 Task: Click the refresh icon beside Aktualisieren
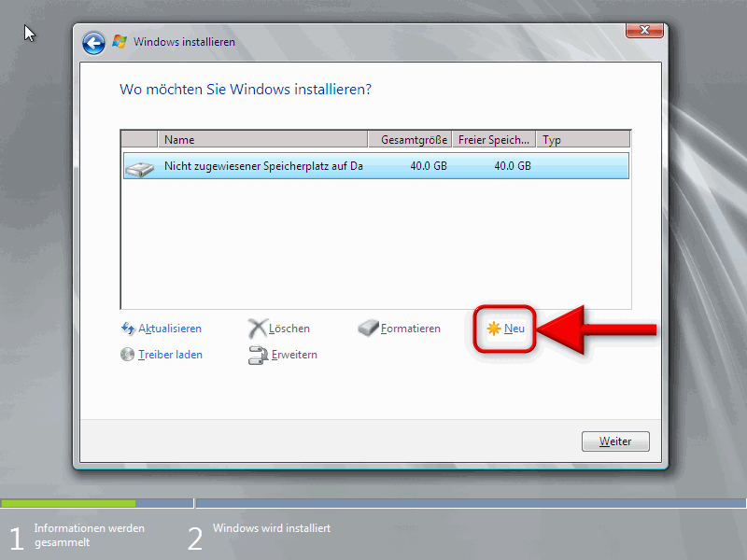129,329
